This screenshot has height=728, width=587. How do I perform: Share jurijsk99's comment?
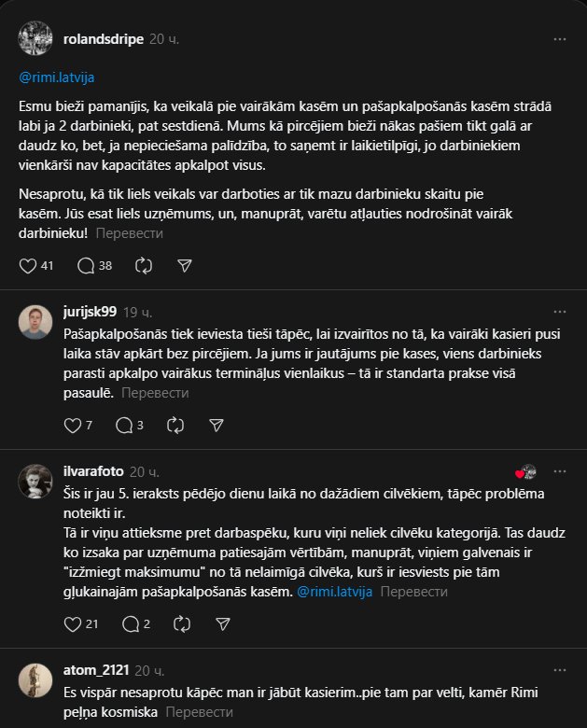click(217, 425)
